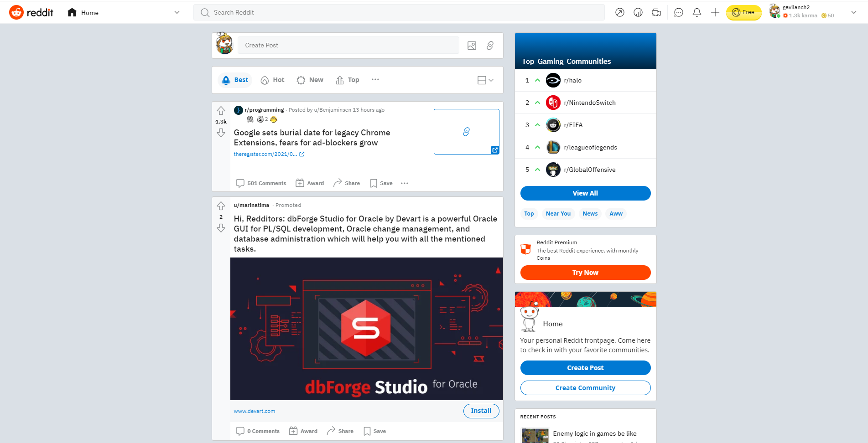Open the Reddit logo home link
The width and height of the screenshot is (868, 443).
click(31, 13)
